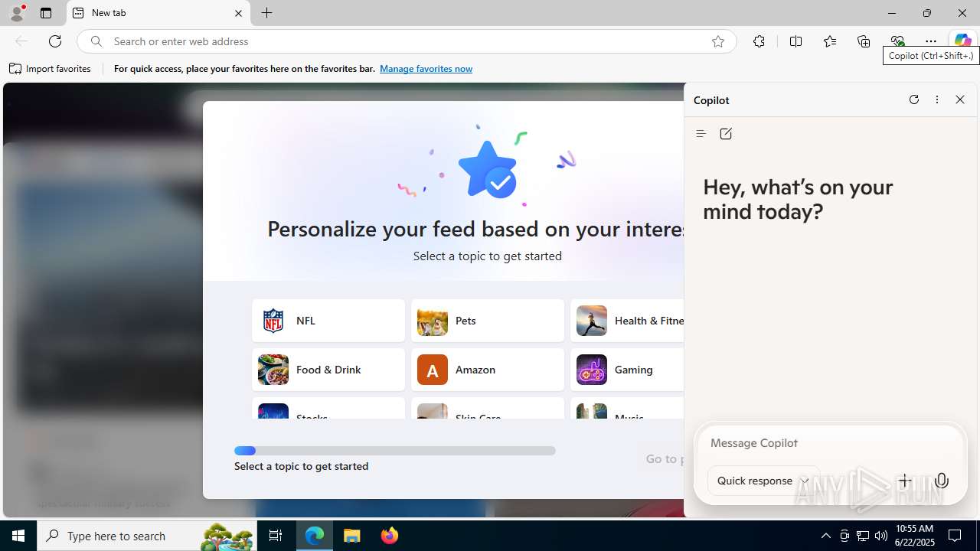980x551 pixels.
Task: Open Firefox from taskbar
Action: point(389,536)
